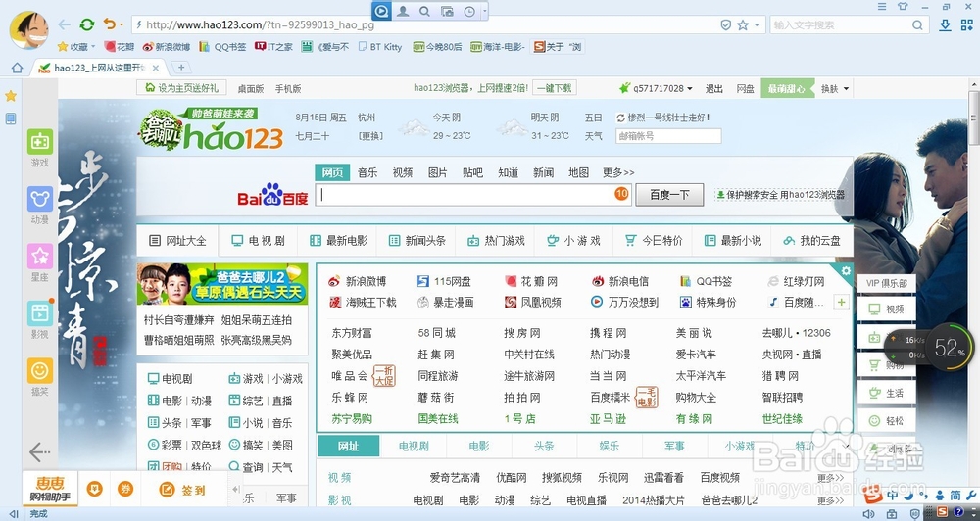Click the 退出 logout link

coord(714,89)
